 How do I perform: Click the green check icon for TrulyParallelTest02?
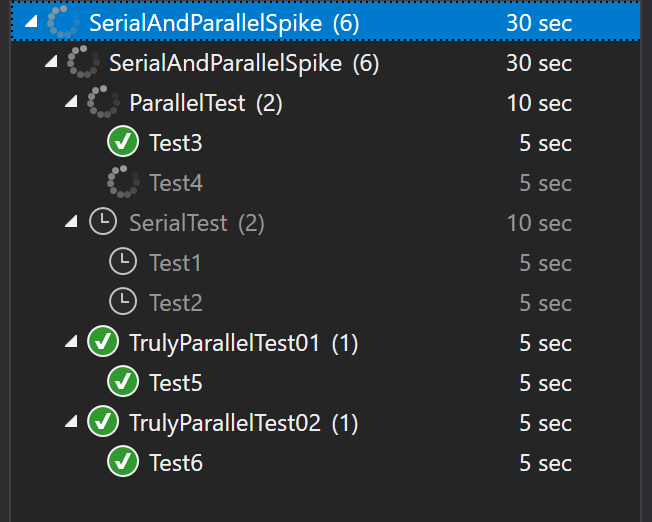103,421
